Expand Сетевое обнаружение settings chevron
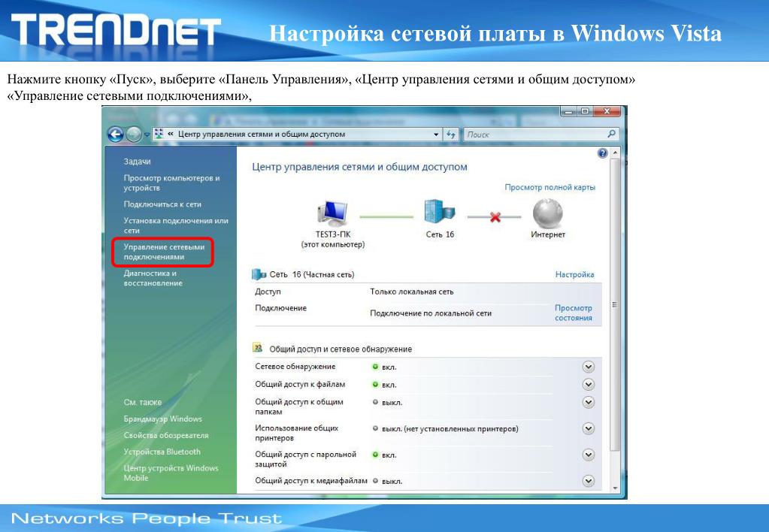This screenshot has width=769, height=532. tap(589, 367)
